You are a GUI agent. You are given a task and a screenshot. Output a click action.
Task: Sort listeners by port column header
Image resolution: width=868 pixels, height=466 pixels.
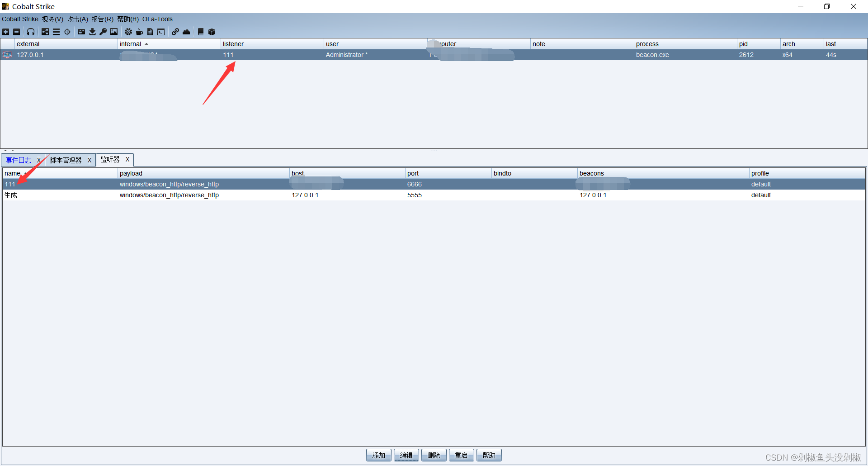(x=448, y=173)
